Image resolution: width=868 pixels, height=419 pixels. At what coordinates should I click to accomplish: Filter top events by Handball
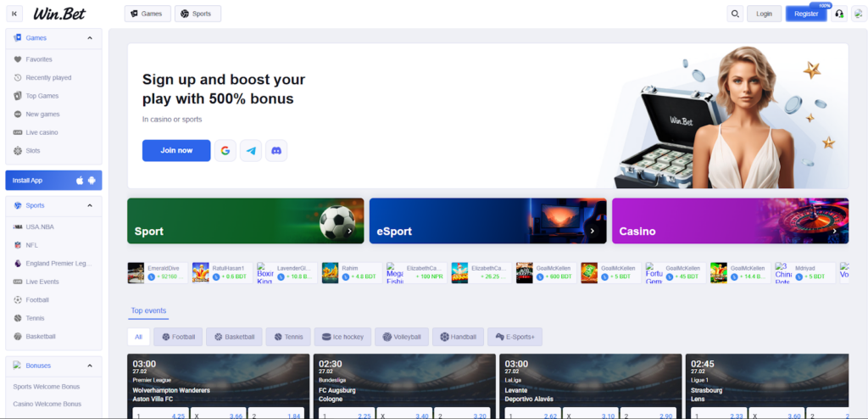pyautogui.click(x=459, y=337)
